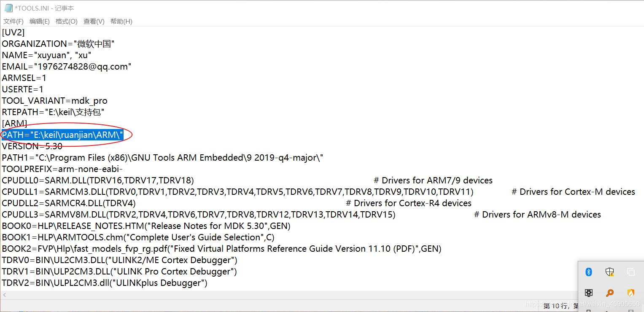Click the Notepad icon in title bar

coord(8,8)
